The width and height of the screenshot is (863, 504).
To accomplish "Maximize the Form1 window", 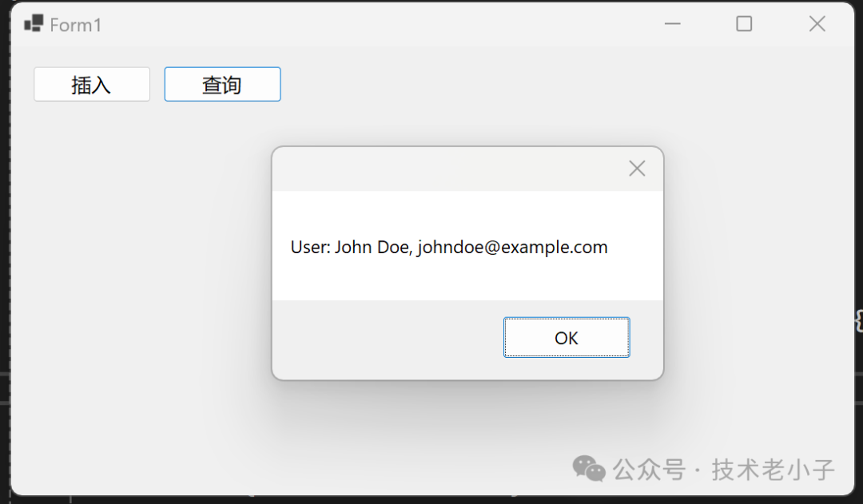I will coord(744,24).
